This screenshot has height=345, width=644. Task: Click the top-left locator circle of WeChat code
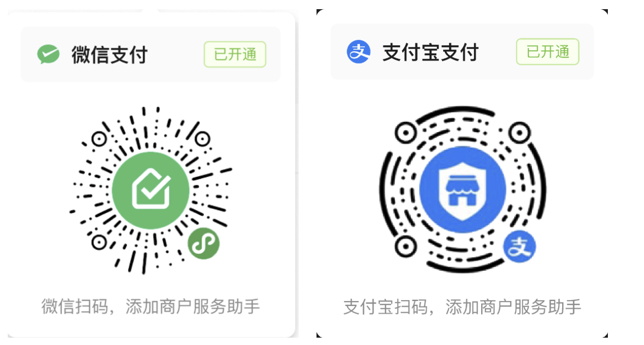[99, 139]
